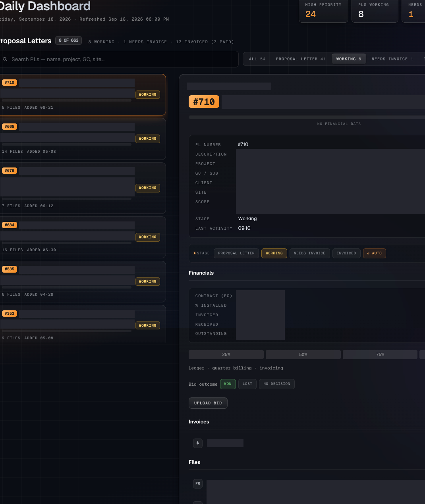
Task: Click WORKING badge on card #684
Action: pyautogui.click(x=148, y=237)
